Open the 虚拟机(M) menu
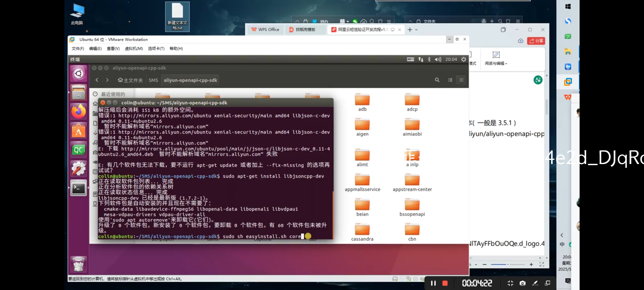Viewport: 644px width, 290px height. (x=134, y=49)
